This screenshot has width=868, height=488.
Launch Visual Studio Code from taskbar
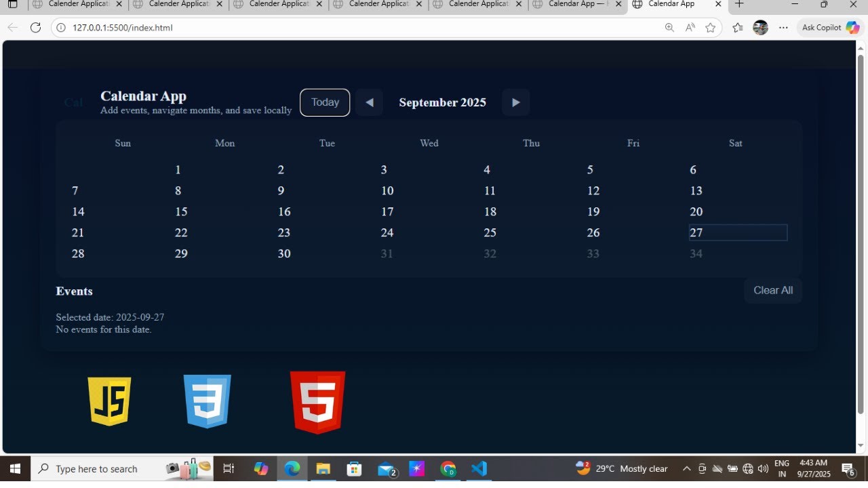pyautogui.click(x=479, y=468)
